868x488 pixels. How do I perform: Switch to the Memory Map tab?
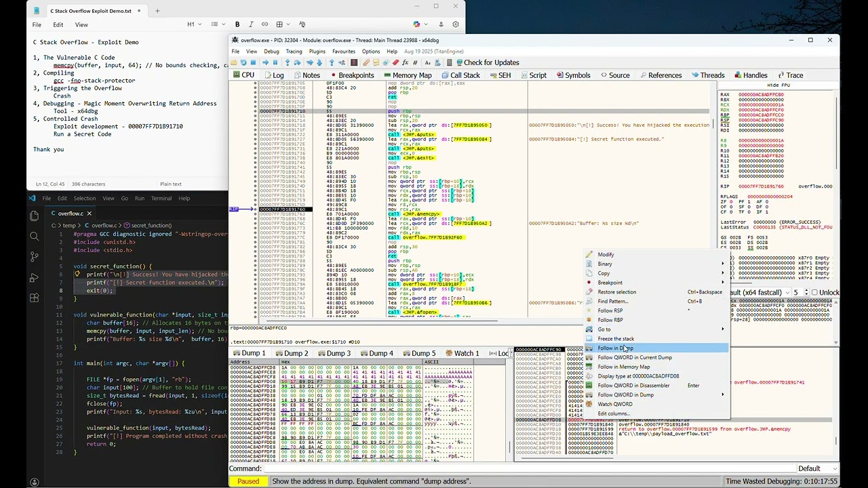click(408, 75)
